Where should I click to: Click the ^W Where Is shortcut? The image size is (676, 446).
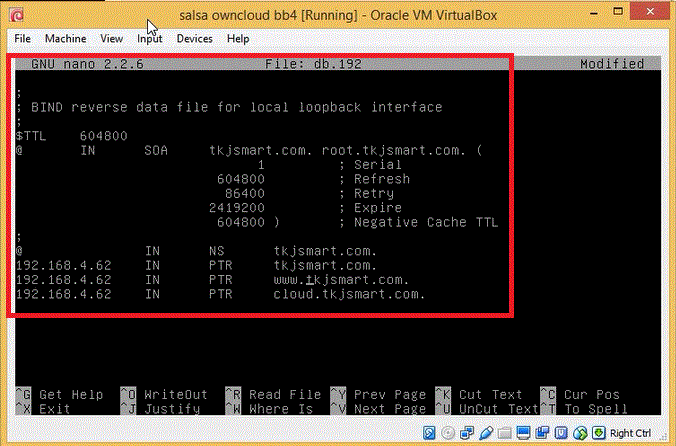pyautogui.click(x=269, y=409)
